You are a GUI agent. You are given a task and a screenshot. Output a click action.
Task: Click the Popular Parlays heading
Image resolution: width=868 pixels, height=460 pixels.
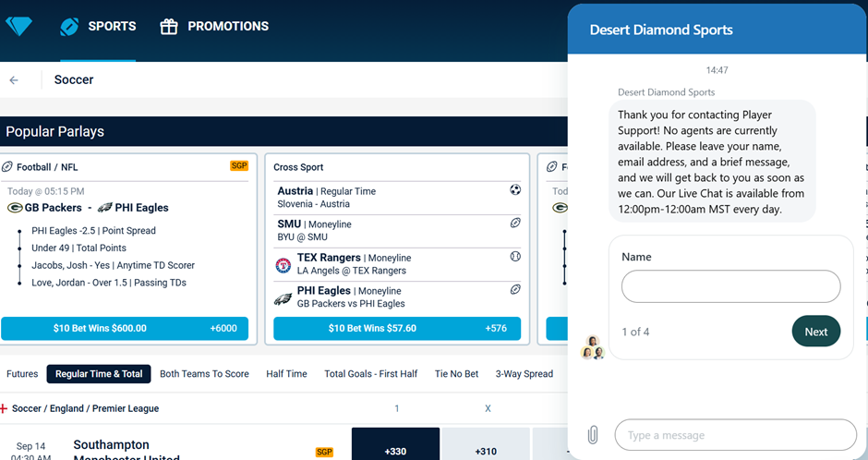coord(54,132)
